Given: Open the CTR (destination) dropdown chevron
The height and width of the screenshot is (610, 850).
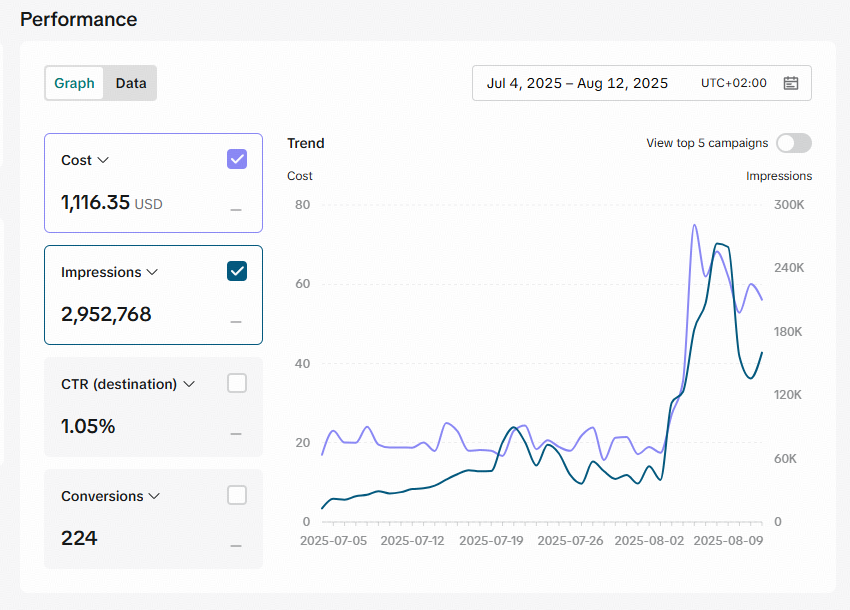Looking at the screenshot, I should tap(189, 384).
